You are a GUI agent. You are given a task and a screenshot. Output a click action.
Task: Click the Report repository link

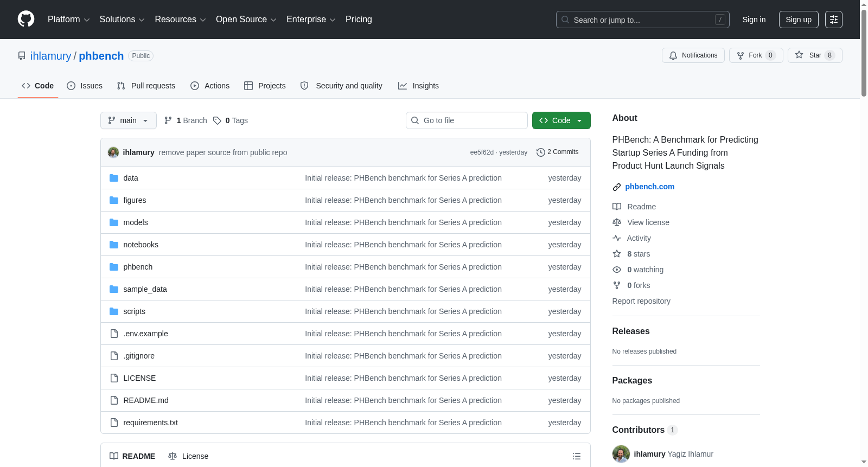point(641,301)
